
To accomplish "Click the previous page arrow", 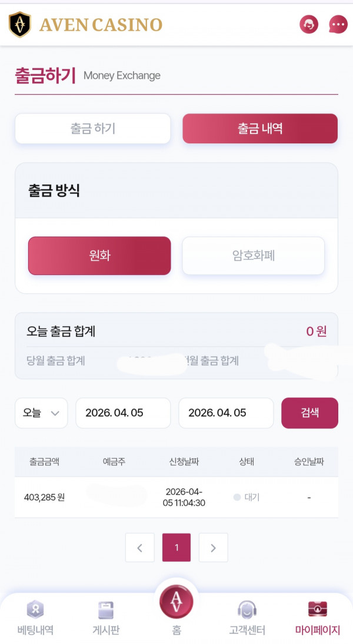I will coord(140,547).
